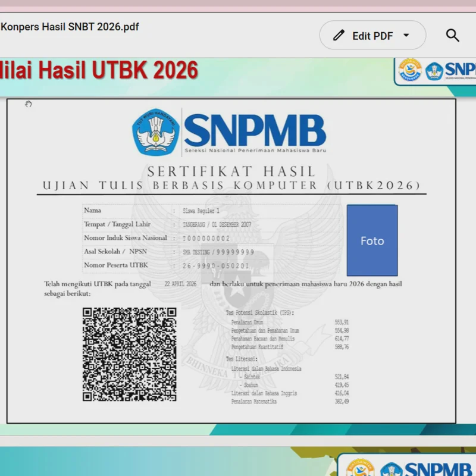Screen dimensions: 476x476
Task: Click the Literasi dalam Bahasa Inggris label
Action: [264, 393]
